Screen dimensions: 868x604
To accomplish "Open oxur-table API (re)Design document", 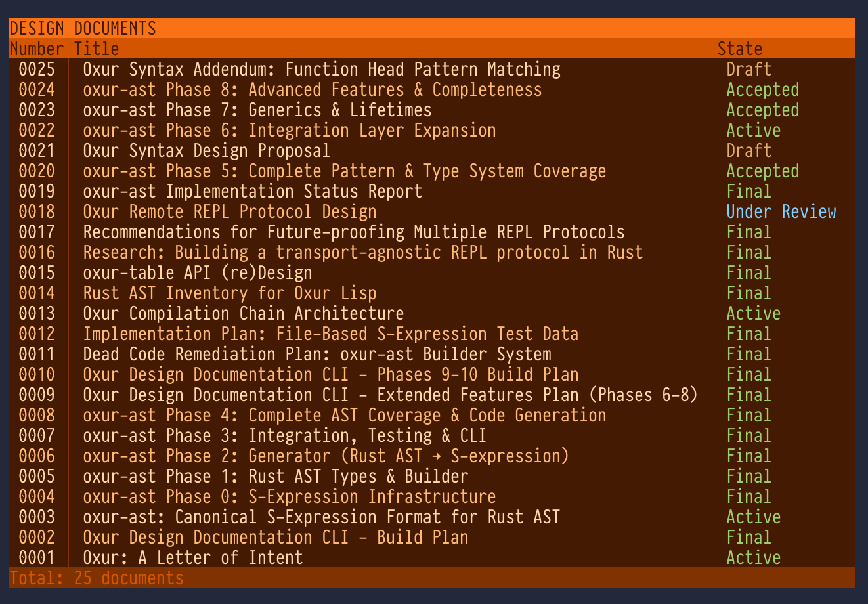I will coord(198,272).
